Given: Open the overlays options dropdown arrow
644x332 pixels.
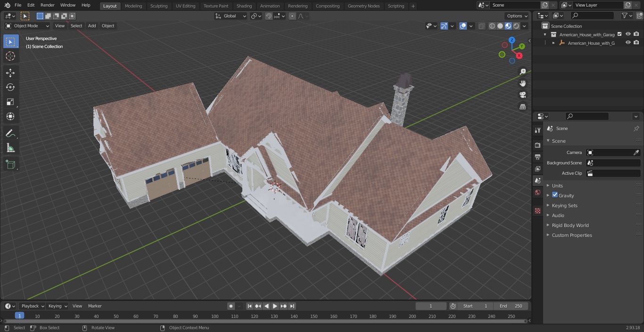Looking at the screenshot, I should [x=471, y=26].
